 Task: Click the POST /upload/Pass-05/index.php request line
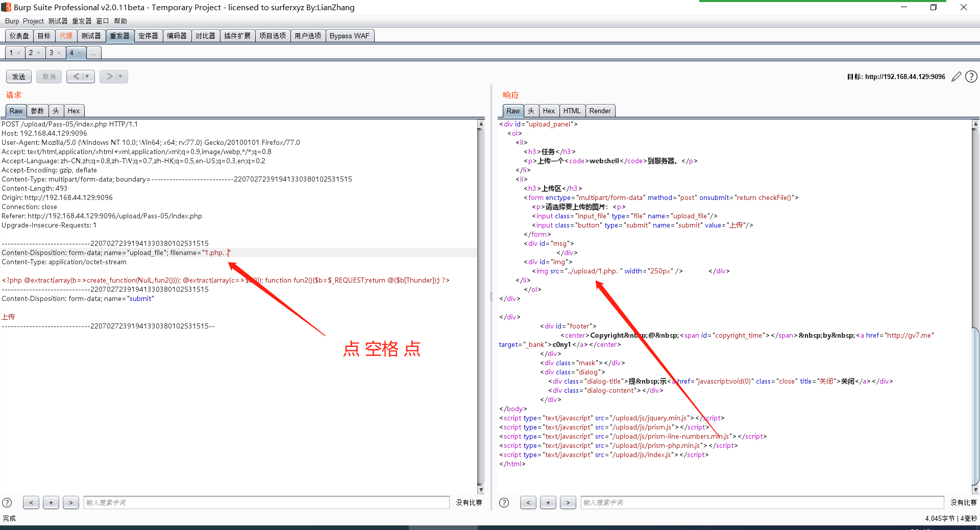[x=70, y=124]
